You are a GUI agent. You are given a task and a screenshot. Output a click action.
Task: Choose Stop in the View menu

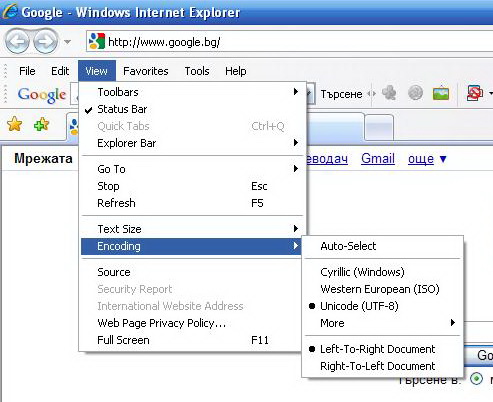pos(192,186)
